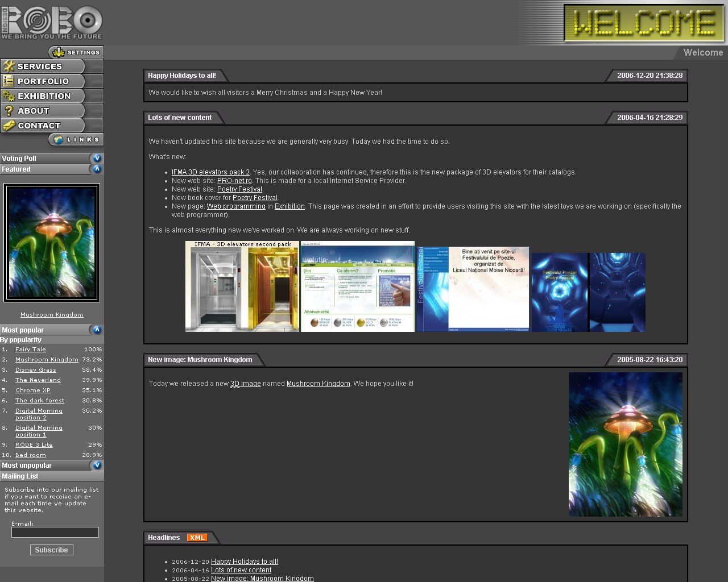The width and height of the screenshot is (728, 582).
Task: Collapse the Most popular panel
Action: point(97,330)
